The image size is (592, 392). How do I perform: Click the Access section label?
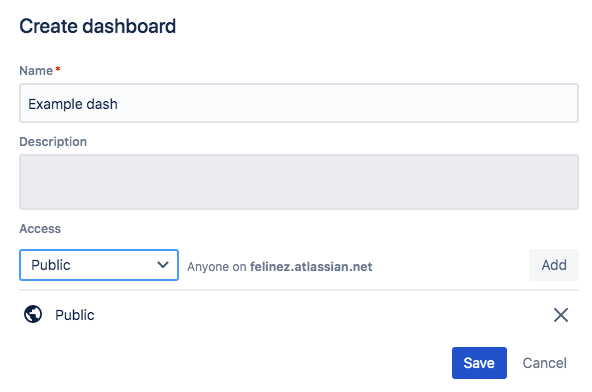point(40,228)
